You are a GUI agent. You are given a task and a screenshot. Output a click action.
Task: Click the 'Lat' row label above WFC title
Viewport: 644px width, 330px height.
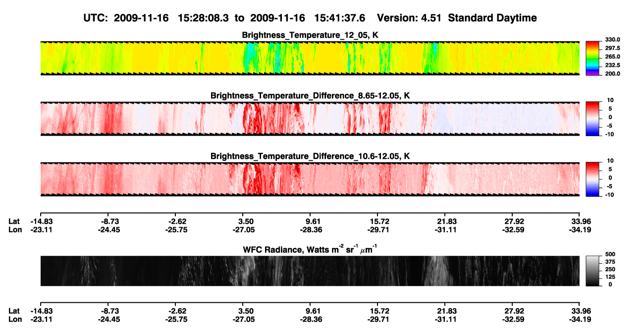(14, 221)
